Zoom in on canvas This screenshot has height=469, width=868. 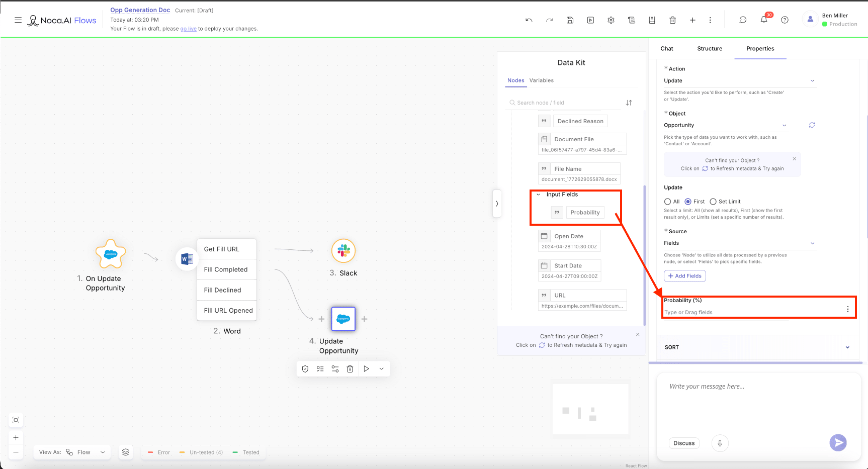coord(16,438)
